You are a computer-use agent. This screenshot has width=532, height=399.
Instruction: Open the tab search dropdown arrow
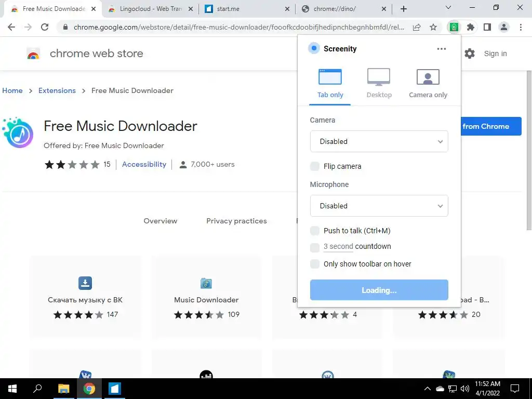point(448,7)
